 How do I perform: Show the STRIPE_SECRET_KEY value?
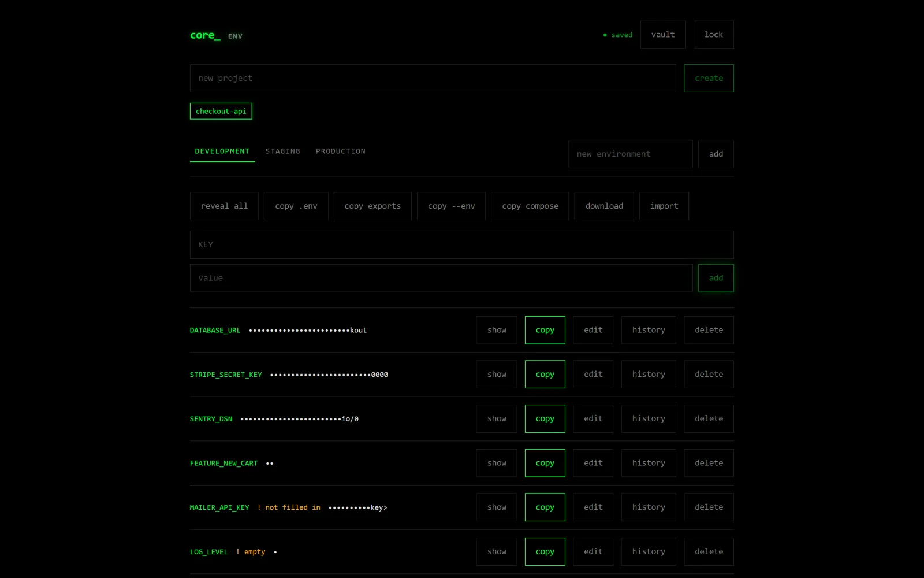[497, 375]
